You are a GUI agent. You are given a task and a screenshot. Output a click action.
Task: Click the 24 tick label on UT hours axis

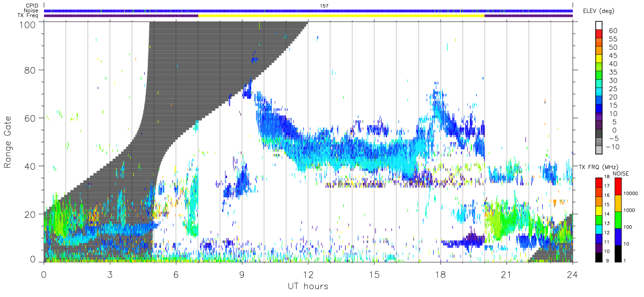tap(572, 274)
